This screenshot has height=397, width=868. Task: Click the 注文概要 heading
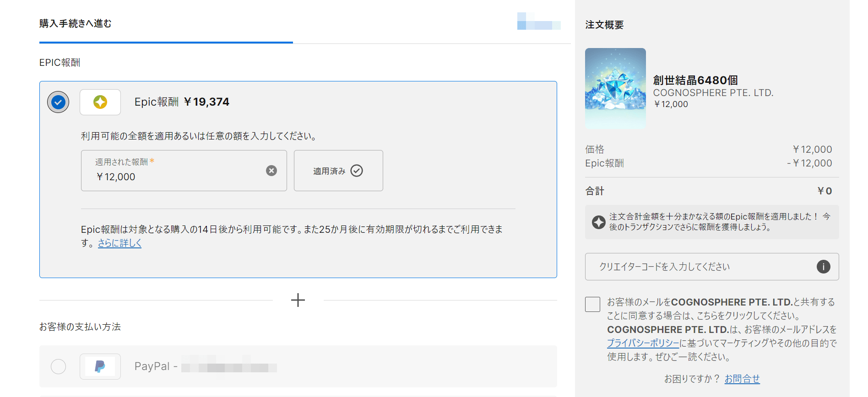[x=604, y=25]
